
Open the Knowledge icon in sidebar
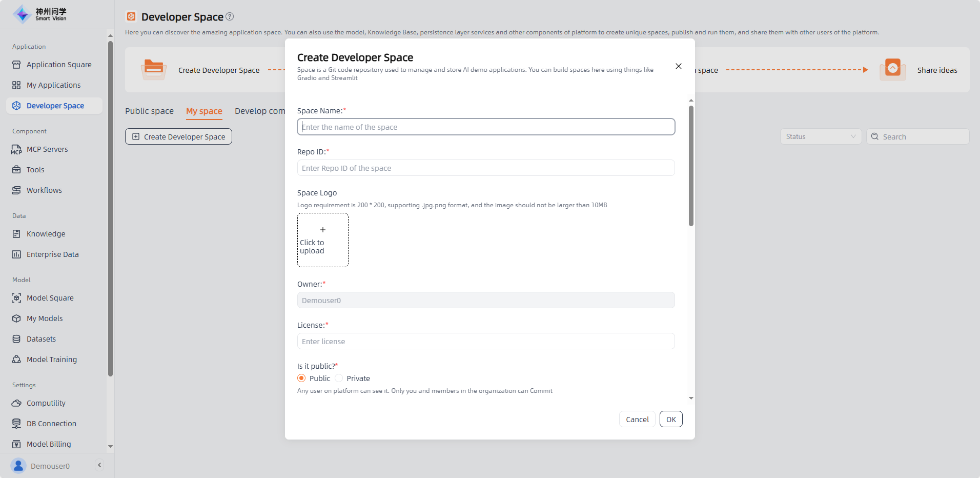tap(16, 234)
